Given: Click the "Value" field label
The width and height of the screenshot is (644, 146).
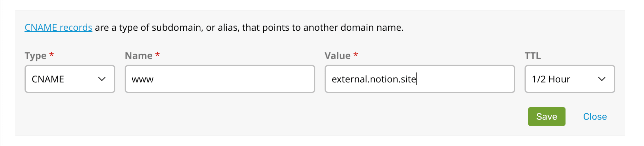Looking at the screenshot, I should [337, 56].
